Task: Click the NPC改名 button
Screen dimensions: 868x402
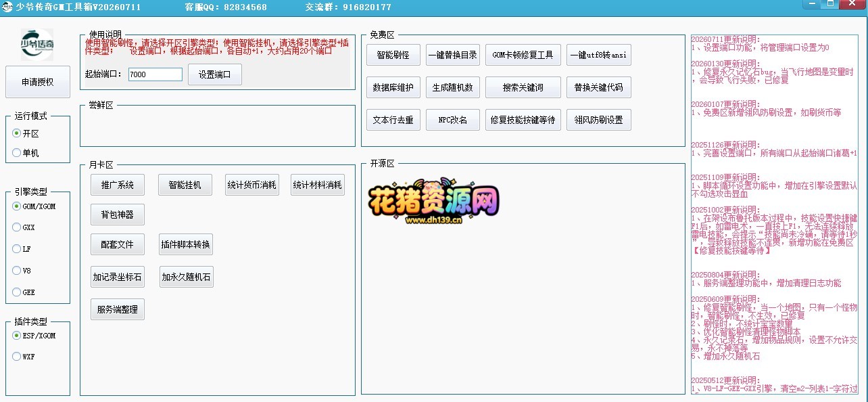Action: point(453,120)
